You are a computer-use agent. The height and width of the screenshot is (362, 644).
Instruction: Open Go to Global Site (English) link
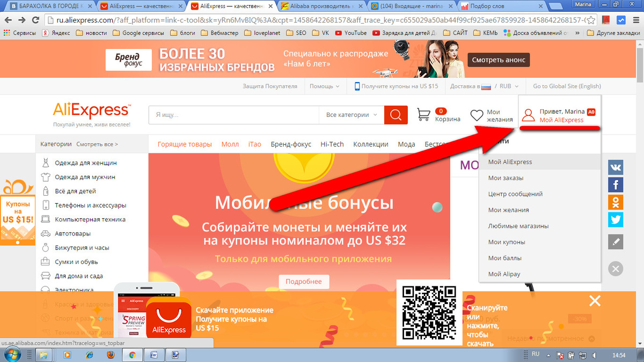tap(567, 86)
